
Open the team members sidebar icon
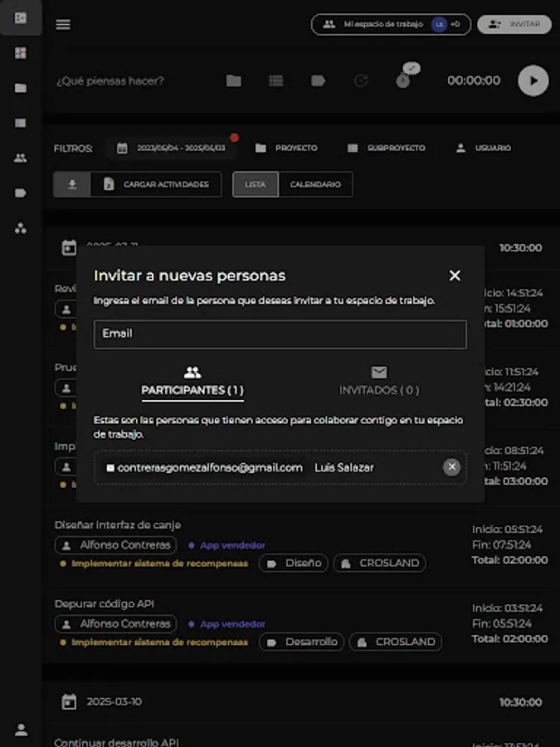[21, 159]
